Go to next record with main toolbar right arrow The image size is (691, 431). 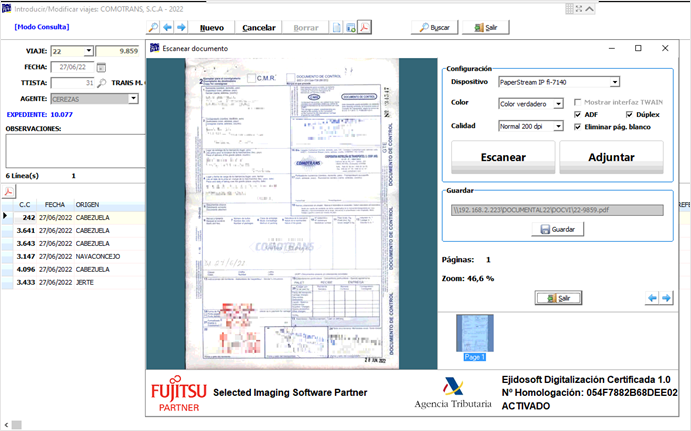(x=181, y=27)
